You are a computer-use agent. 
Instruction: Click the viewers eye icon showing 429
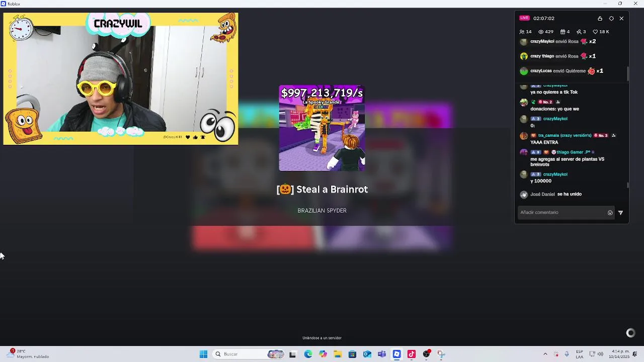pos(541,32)
